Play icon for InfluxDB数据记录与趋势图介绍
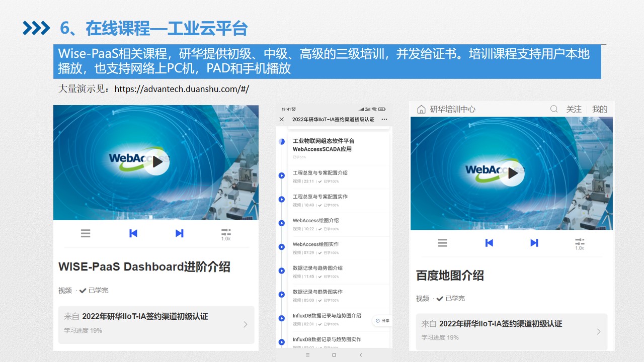 point(282,318)
